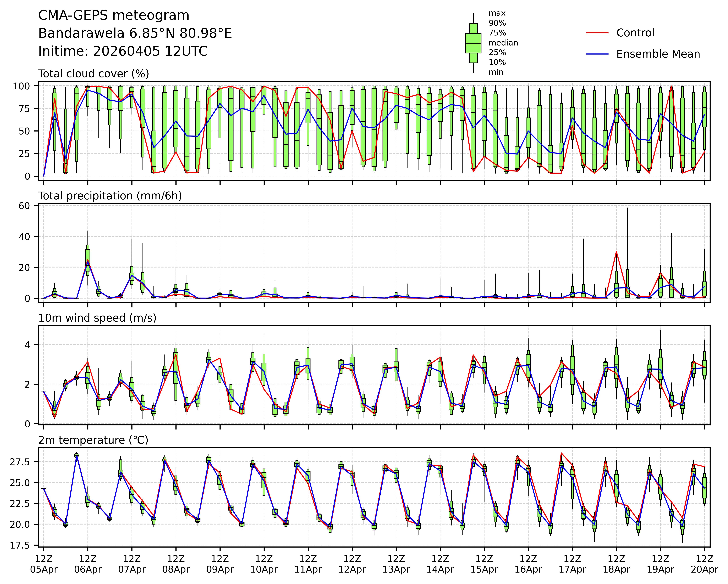The width and height of the screenshot is (728, 584).
Task: Click the '10m wind speed (m/s)' panel title
Action: click(x=97, y=318)
